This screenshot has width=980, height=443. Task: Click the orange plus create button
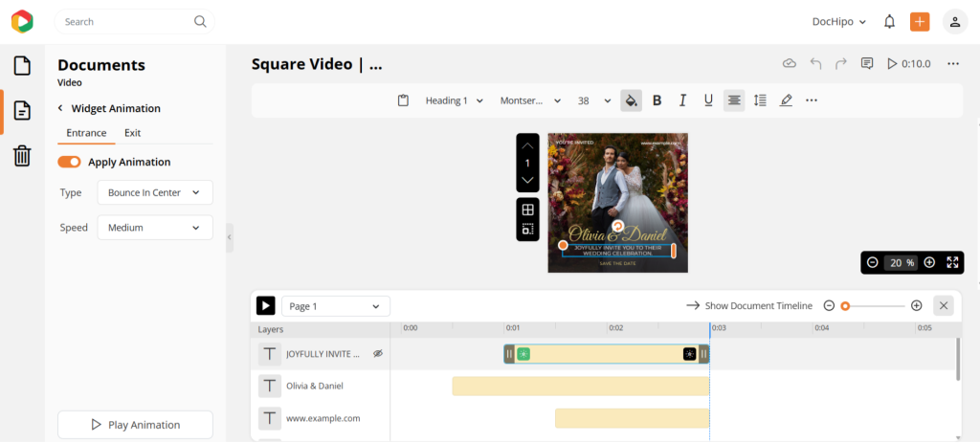920,21
